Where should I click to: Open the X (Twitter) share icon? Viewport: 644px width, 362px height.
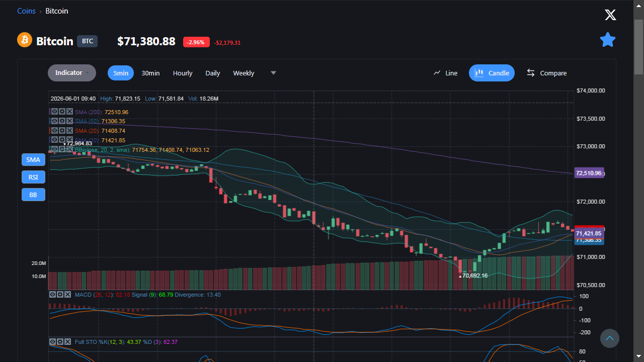tap(610, 15)
